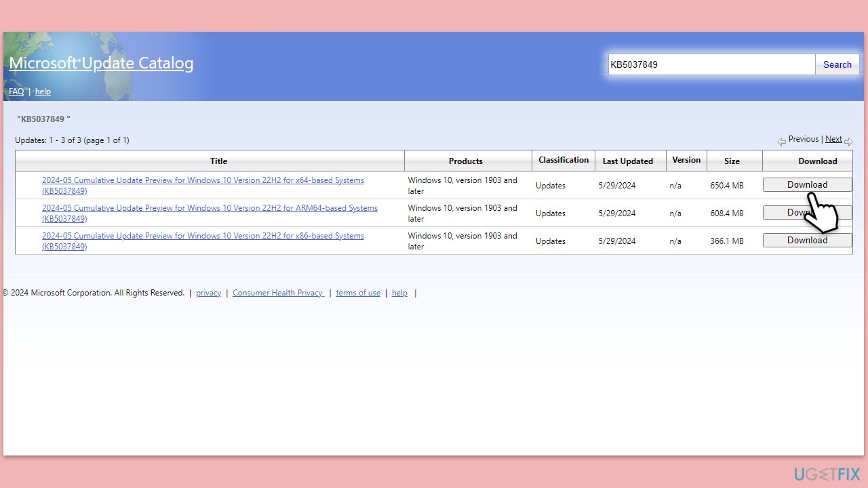Select the Updates classification in the ARM64 row
Viewport: 868px width, 488px height.
[x=551, y=213]
